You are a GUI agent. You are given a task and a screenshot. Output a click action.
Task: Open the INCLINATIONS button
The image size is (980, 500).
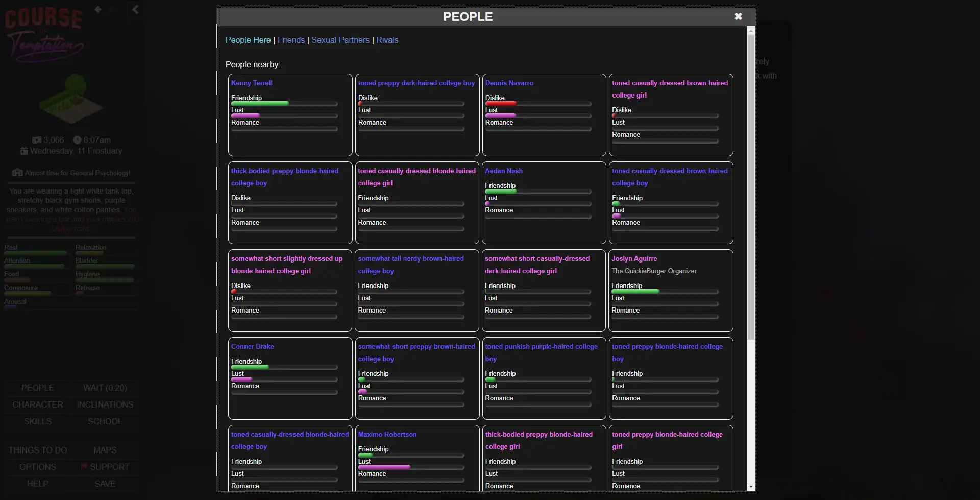click(x=105, y=404)
